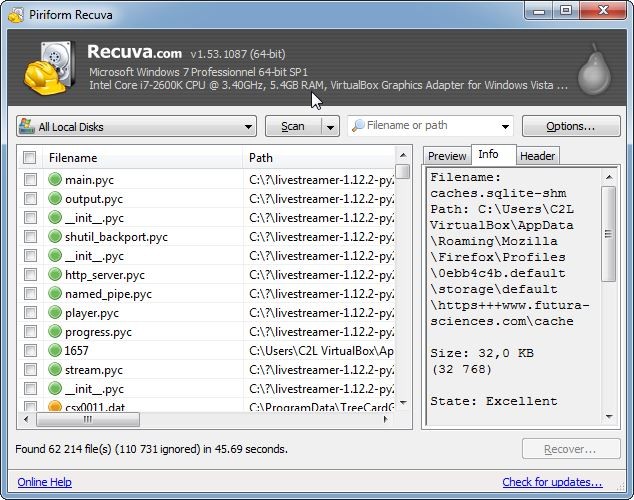Click into the Filename or path search field
Screen dimensions: 634x500
coord(430,126)
